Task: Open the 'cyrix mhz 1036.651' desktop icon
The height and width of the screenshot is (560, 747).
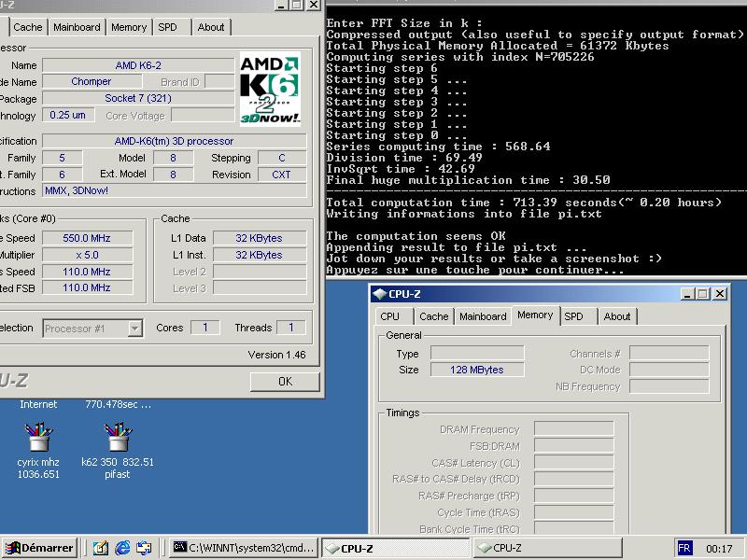Action: (x=38, y=450)
